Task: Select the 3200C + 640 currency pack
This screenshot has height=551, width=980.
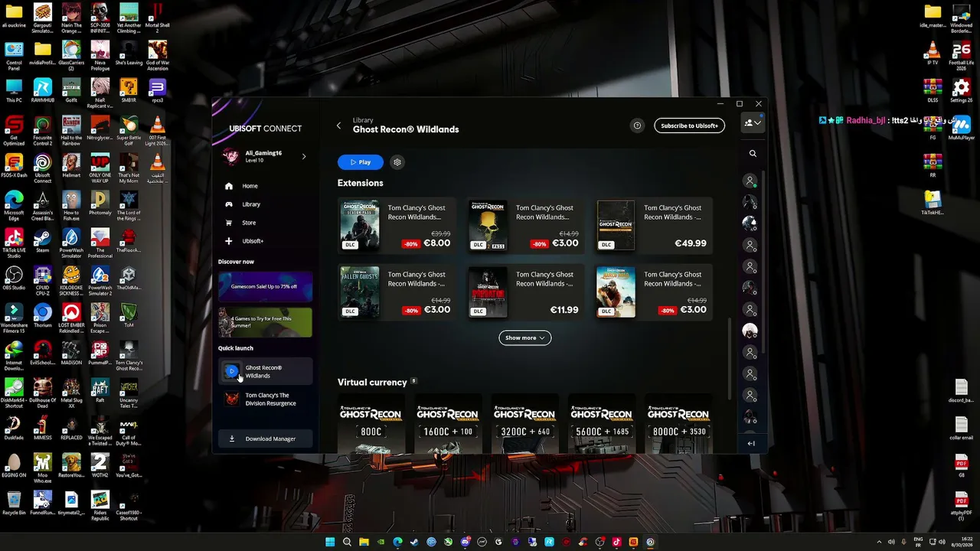Action: pos(524,425)
